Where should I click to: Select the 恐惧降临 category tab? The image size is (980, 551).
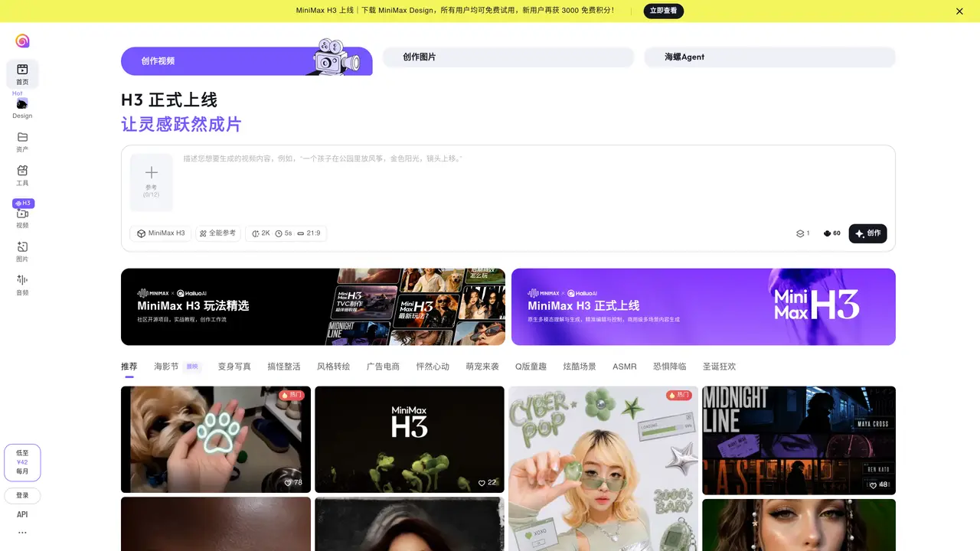[x=670, y=367]
